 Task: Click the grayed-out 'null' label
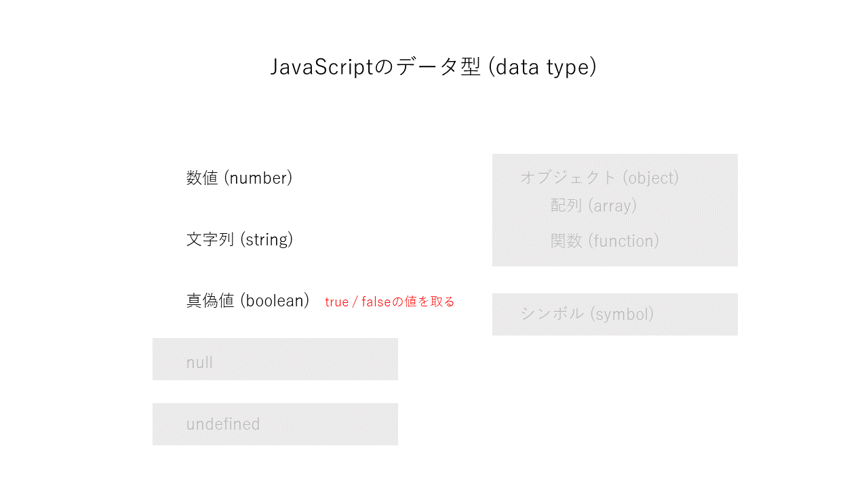(200, 363)
